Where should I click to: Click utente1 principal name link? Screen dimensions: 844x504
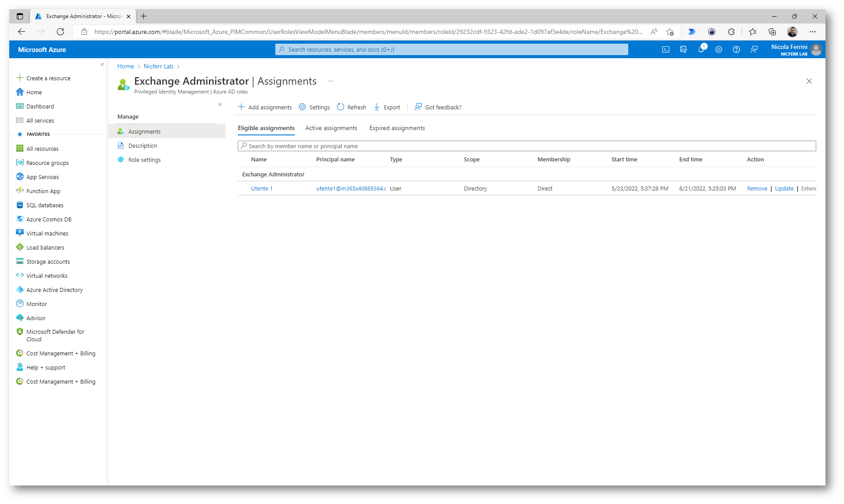click(x=351, y=188)
